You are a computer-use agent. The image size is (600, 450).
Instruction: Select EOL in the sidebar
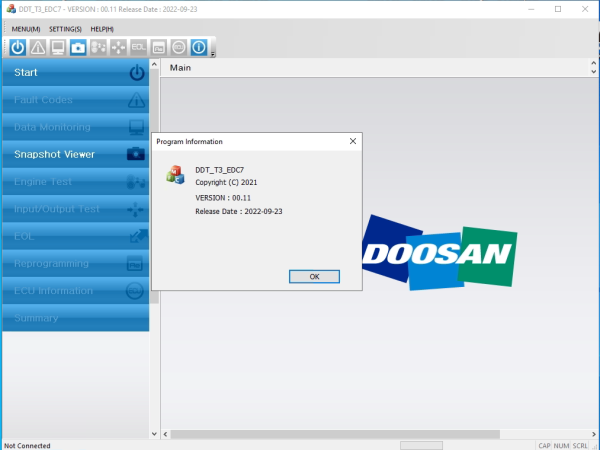tap(75, 236)
